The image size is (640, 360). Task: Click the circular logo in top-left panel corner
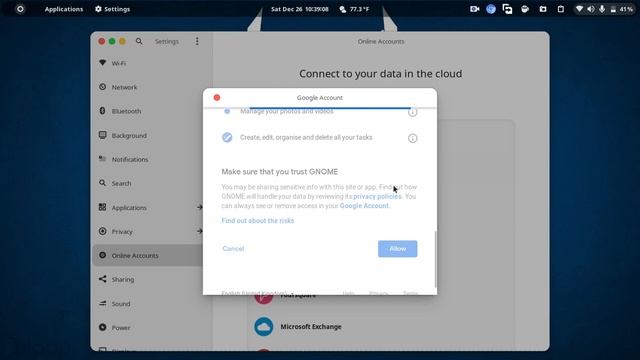(20, 9)
